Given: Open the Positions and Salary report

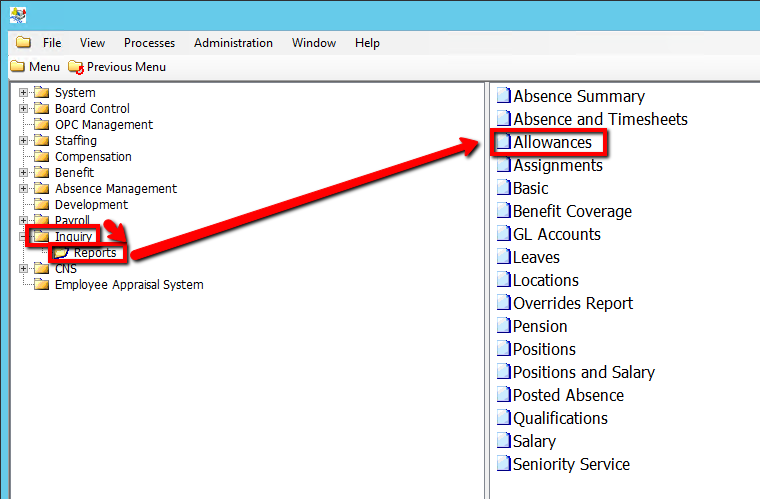Looking at the screenshot, I should [x=583, y=373].
